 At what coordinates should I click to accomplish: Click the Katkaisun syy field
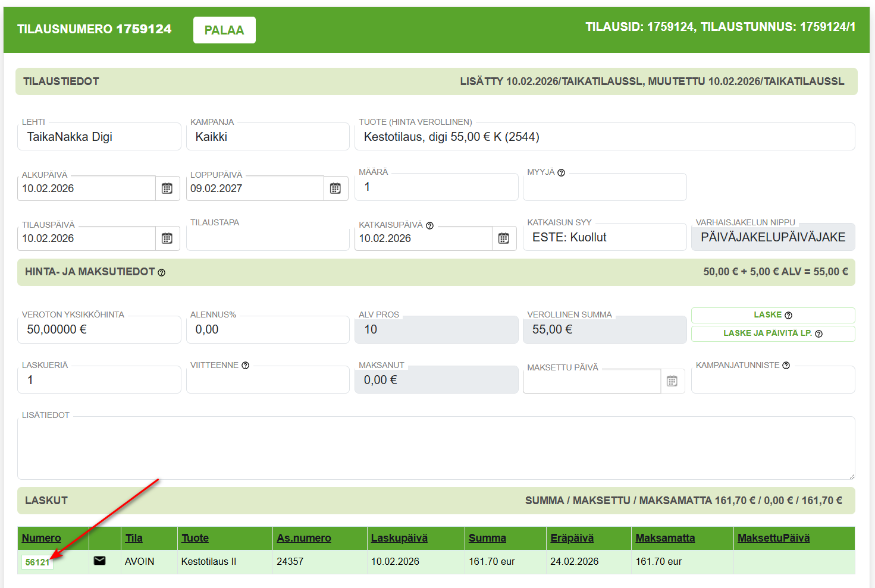(604, 238)
